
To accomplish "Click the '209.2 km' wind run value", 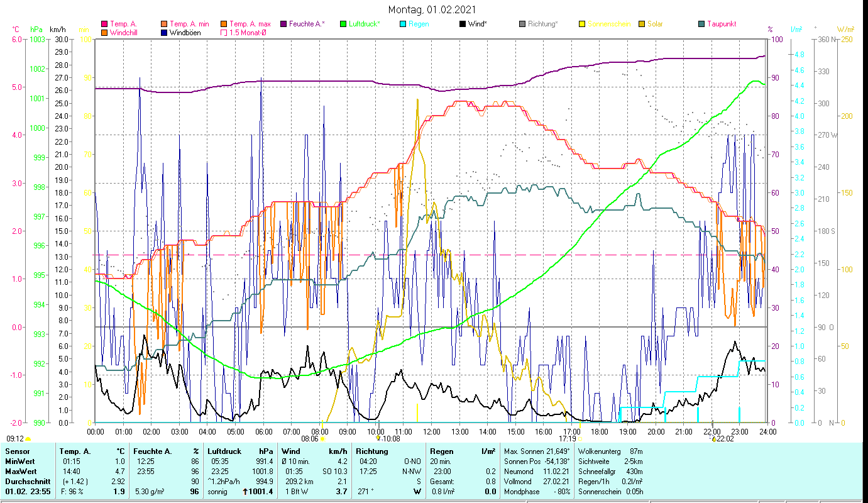I will 299,482.
